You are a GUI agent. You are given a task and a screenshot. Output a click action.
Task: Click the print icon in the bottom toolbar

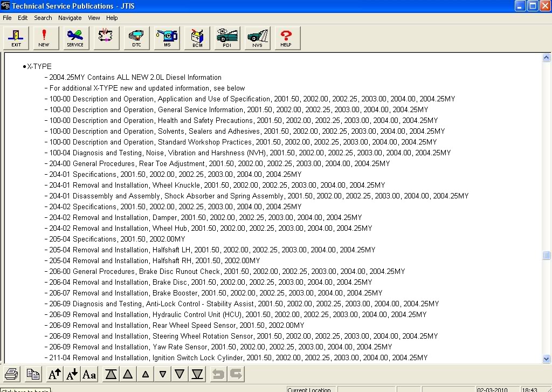pyautogui.click(x=12, y=374)
